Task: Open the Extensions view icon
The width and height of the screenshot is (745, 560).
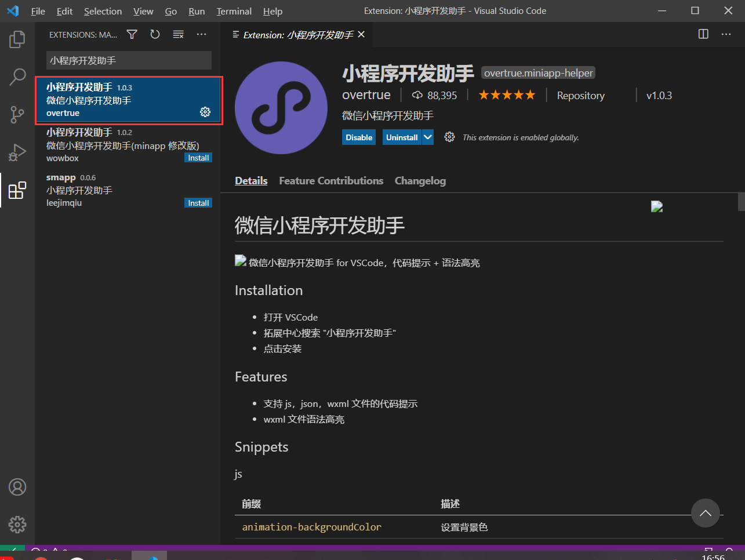Action: click(17, 190)
